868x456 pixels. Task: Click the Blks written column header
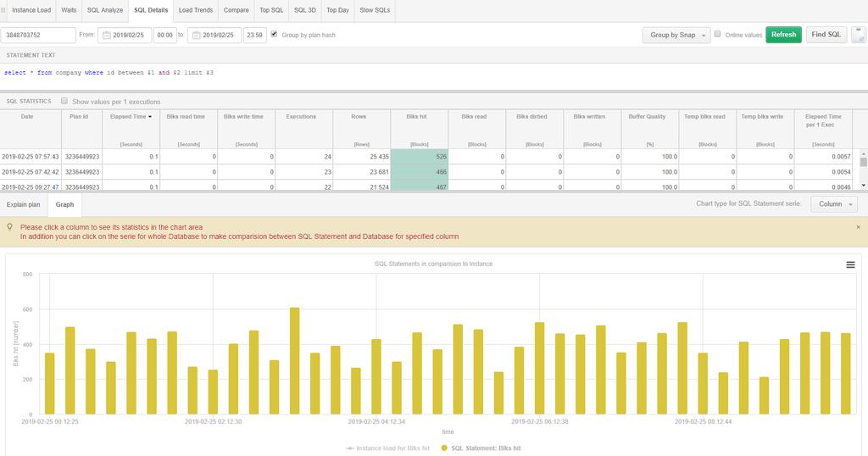[x=593, y=130]
